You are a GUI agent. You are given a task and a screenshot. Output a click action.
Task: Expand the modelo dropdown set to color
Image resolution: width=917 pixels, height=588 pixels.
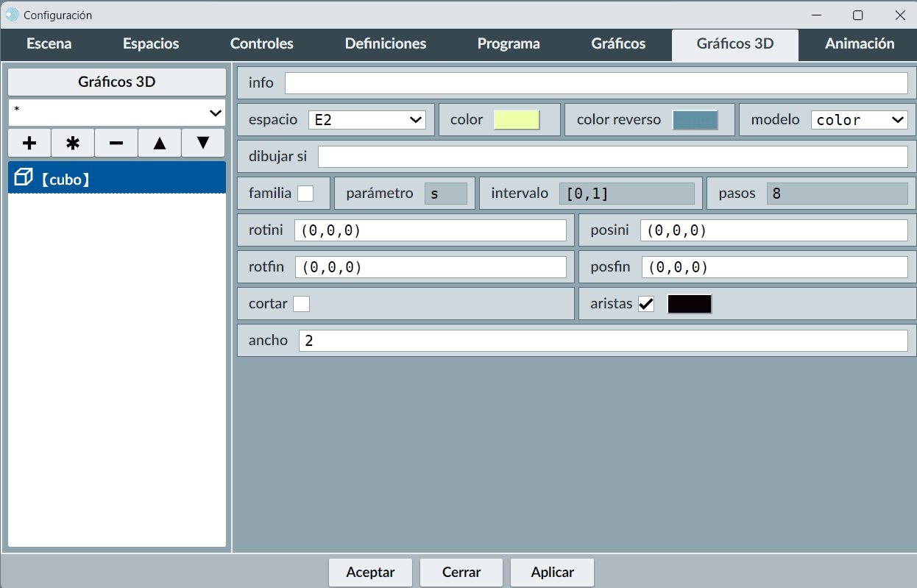[859, 120]
